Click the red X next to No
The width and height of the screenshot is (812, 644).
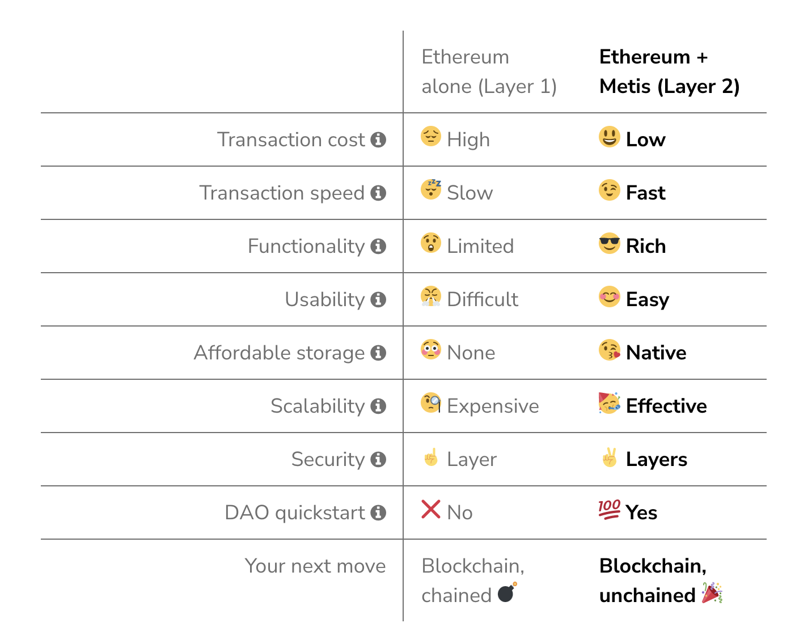point(431,509)
